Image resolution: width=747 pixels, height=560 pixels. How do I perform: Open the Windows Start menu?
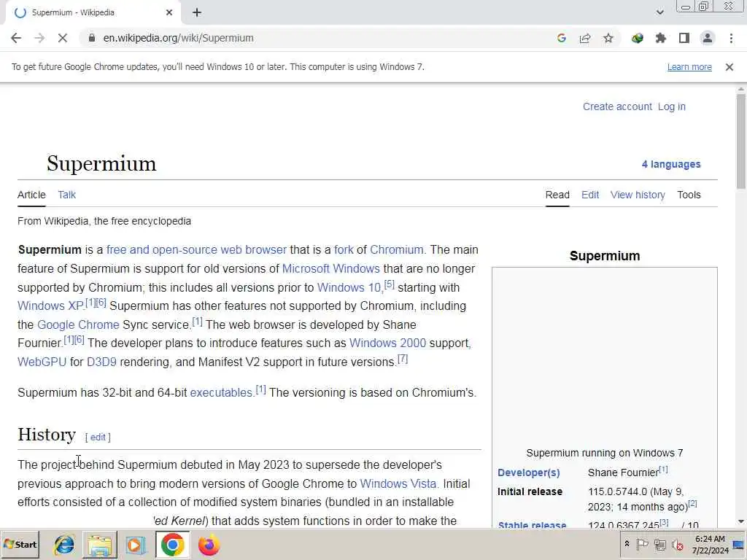point(20,545)
